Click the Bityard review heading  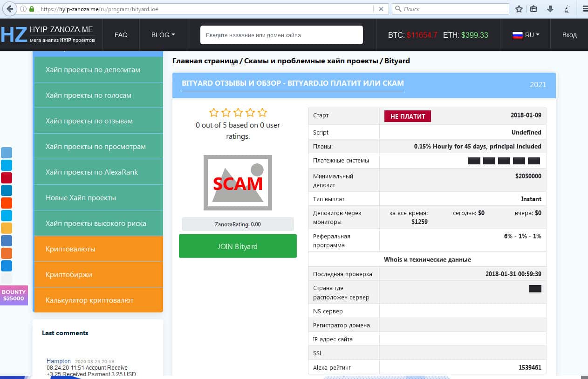click(293, 83)
